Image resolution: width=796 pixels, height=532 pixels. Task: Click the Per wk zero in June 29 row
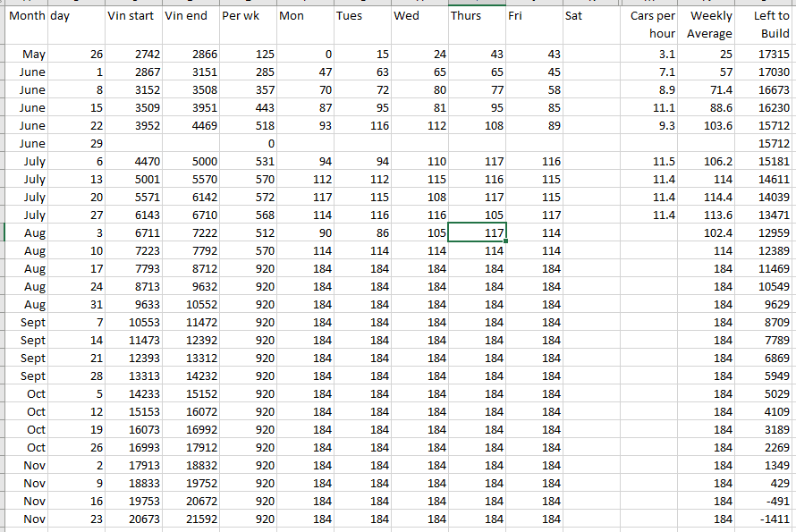[247, 144]
